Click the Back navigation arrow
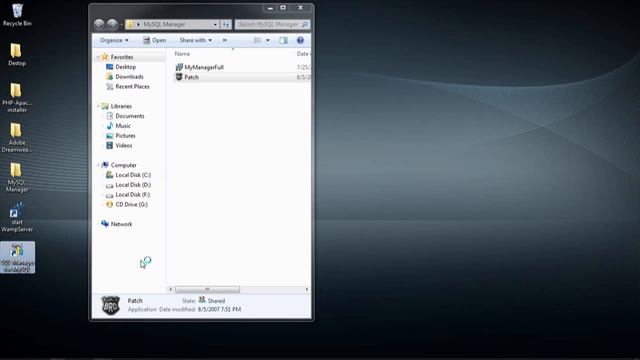Viewport: 640px width, 360px height. (x=99, y=24)
